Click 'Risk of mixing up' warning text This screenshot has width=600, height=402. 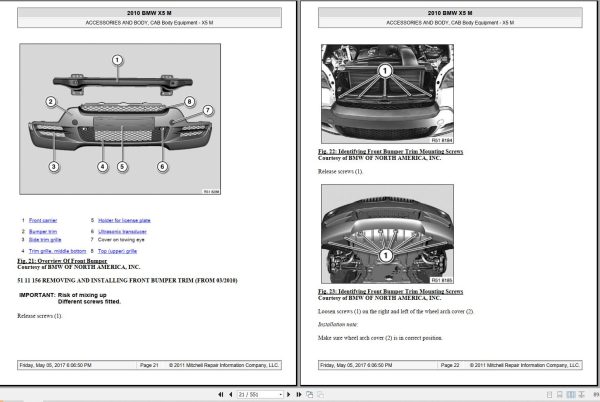pos(82,295)
